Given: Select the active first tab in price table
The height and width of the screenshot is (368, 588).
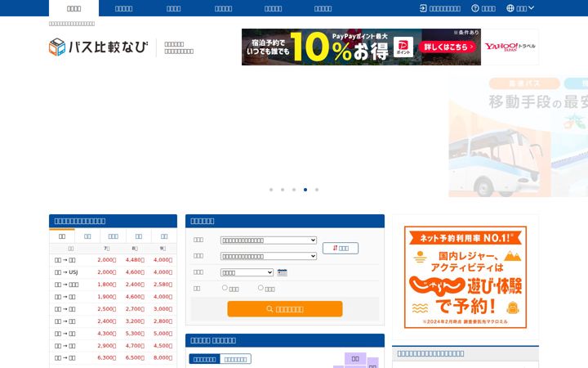Looking at the screenshot, I should [x=62, y=236].
